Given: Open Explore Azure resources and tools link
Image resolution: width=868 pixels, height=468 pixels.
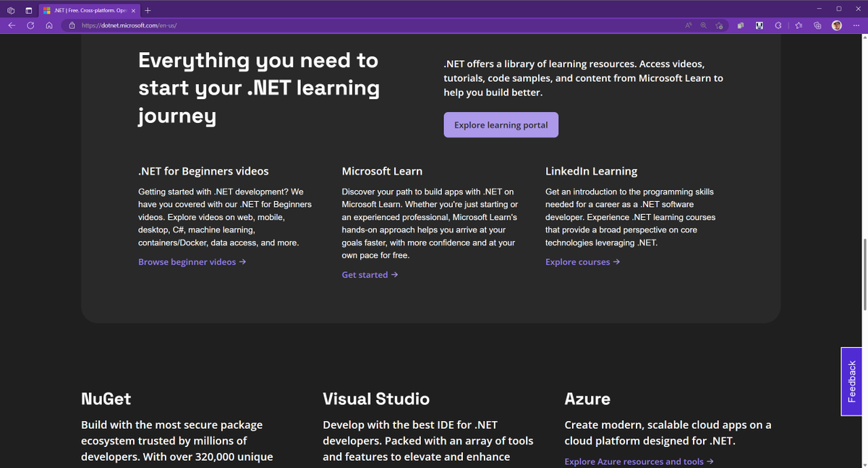Looking at the screenshot, I should (x=639, y=461).
